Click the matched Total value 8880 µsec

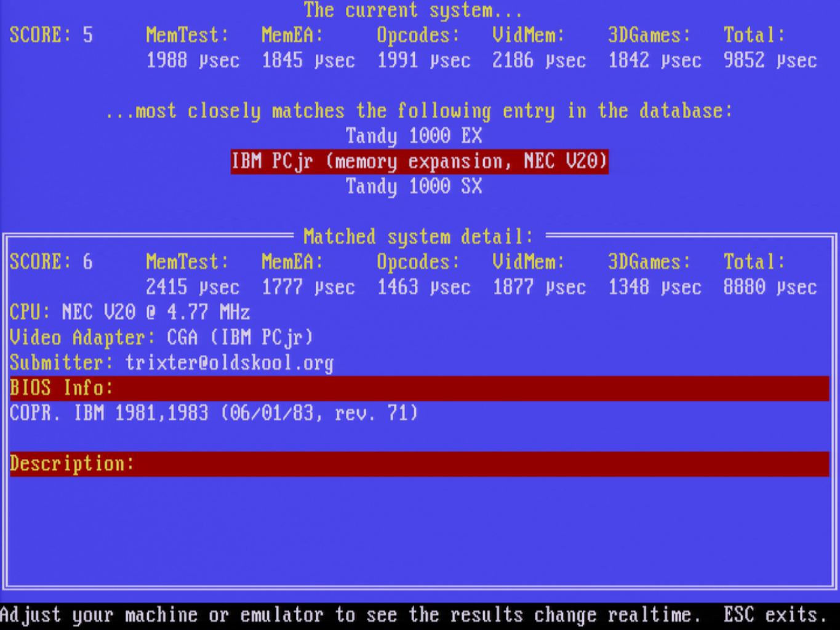[770, 287]
